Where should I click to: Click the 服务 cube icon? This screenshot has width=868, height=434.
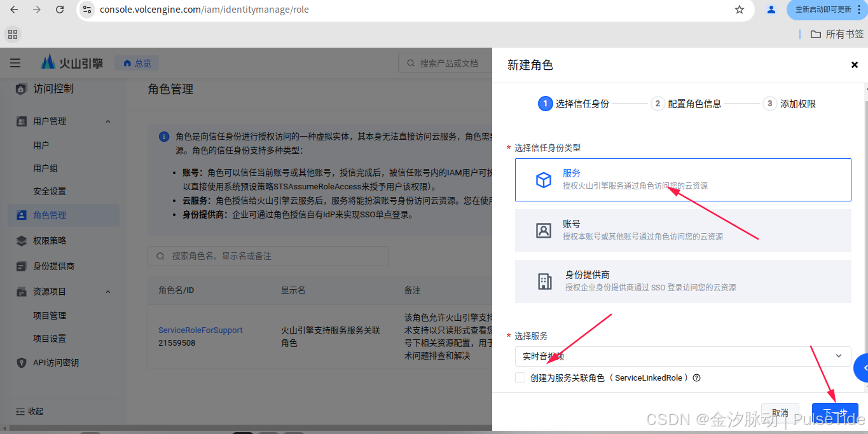544,180
